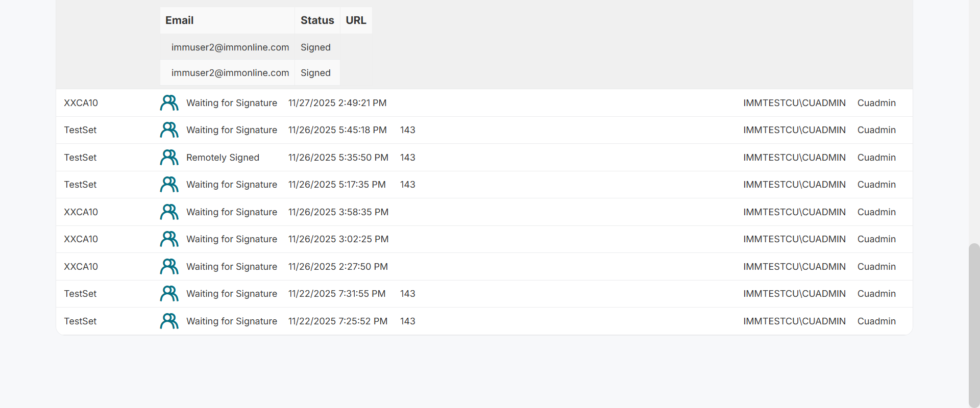Click signers icon for 11/26/2025 2:27:50 PM row
This screenshot has width=980, height=408.
(x=169, y=267)
